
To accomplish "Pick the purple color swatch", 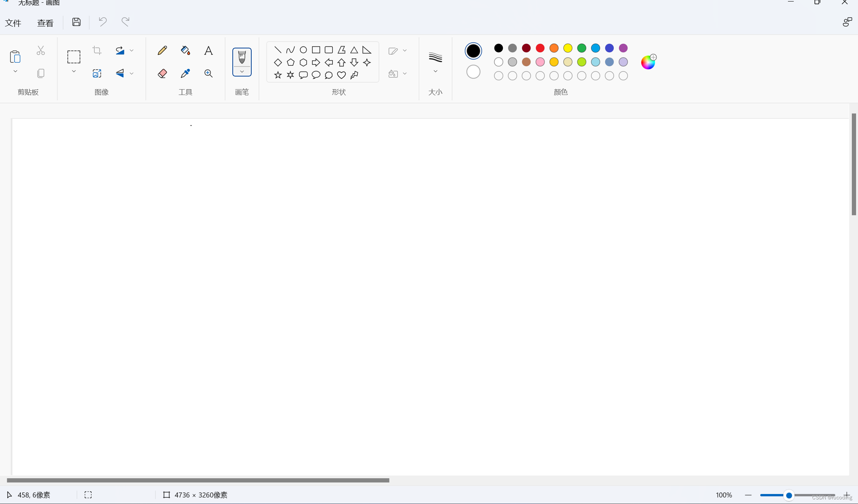I will pyautogui.click(x=623, y=48).
